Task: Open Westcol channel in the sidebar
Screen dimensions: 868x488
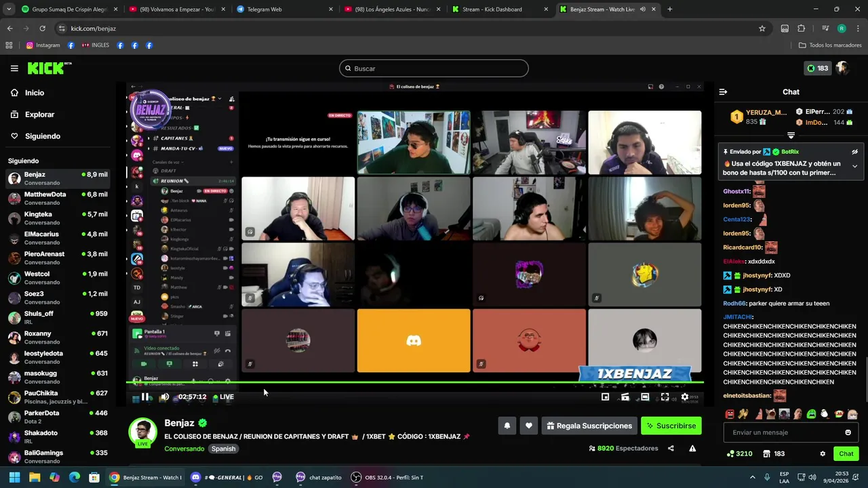Action: pos(58,277)
